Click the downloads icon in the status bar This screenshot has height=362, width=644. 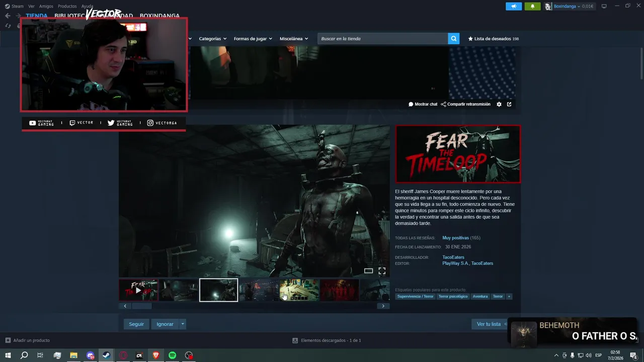click(x=295, y=340)
